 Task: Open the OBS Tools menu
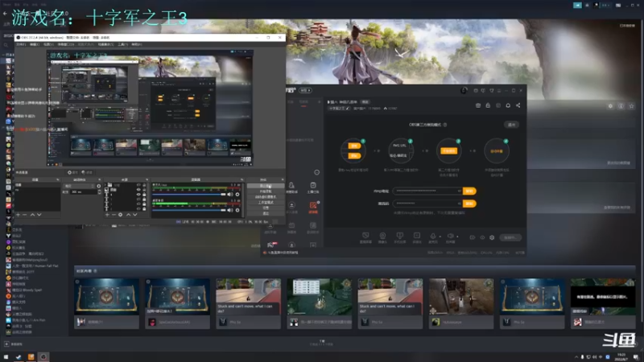[x=123, y=44]
